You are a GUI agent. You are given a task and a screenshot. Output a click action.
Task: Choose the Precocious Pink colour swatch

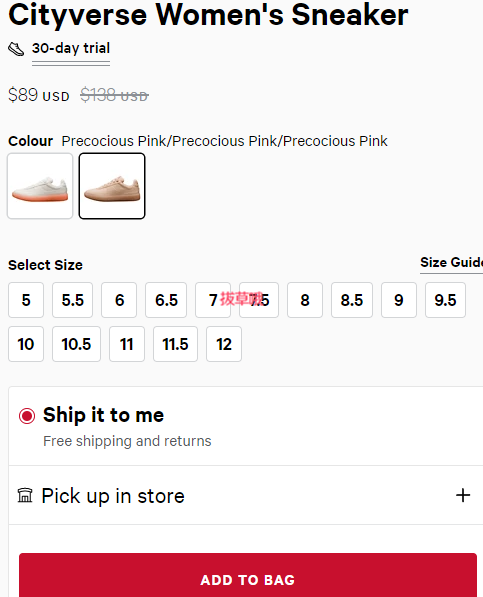tap(112, 186)
